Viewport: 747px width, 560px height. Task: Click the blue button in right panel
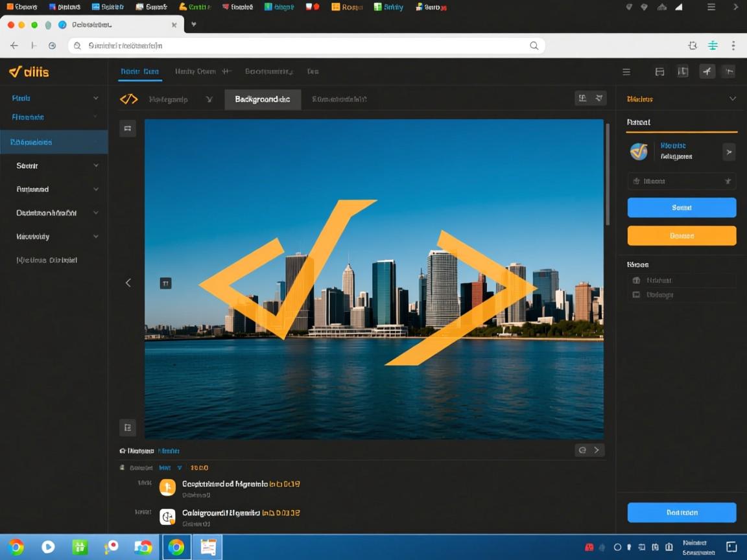tap(682, 207)
